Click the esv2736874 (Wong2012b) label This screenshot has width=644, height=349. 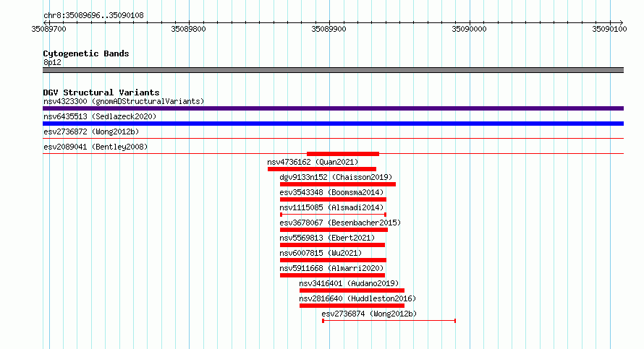coord(369,314)
